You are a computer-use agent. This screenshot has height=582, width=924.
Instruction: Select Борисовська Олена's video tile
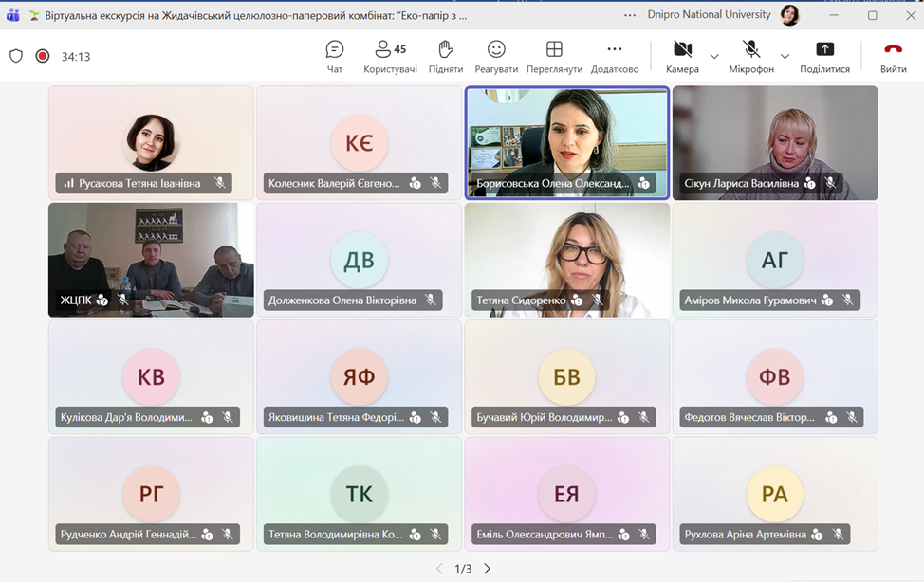point(566,142)
